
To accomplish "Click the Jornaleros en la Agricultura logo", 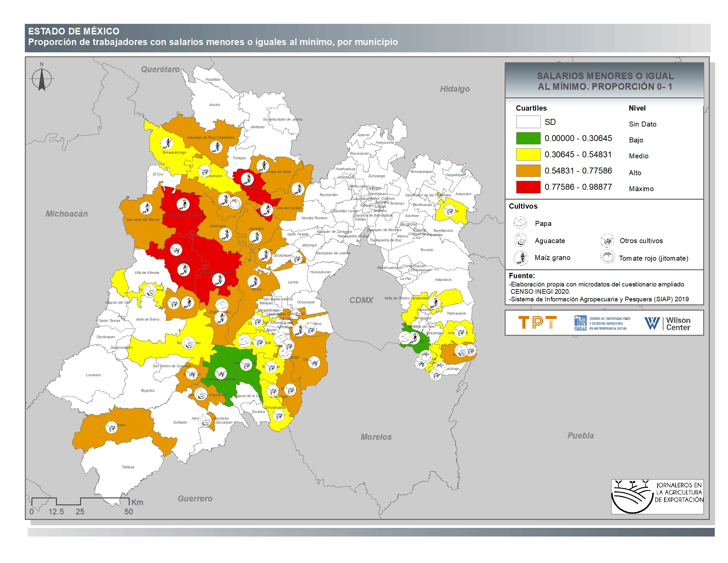I will (657, 496).
